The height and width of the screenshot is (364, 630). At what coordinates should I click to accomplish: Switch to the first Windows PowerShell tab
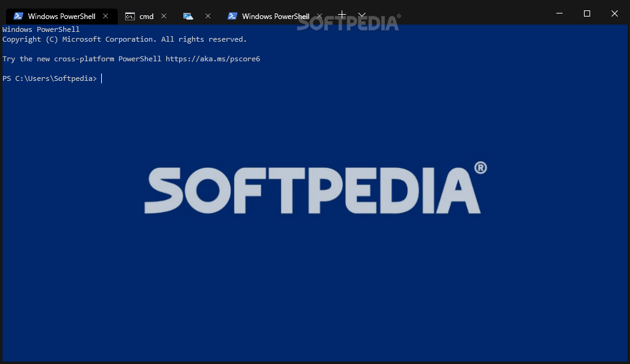click(62, 17)
